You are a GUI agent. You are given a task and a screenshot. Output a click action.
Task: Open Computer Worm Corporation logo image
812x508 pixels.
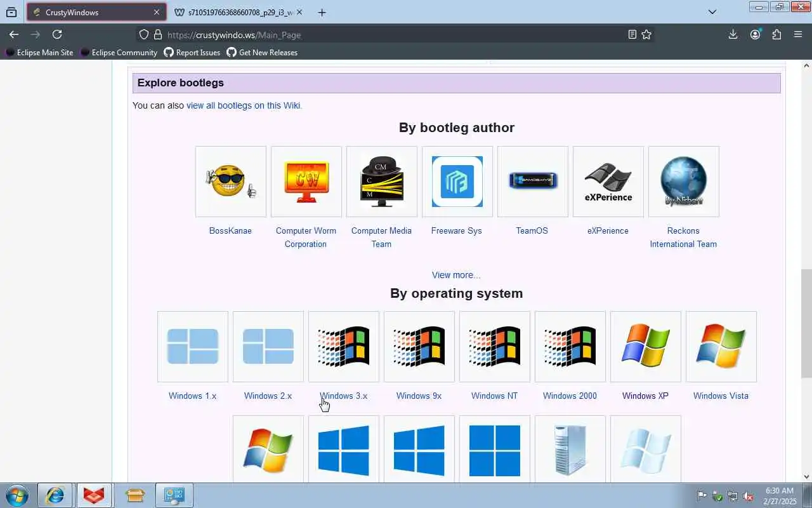[x=306, y=182]
